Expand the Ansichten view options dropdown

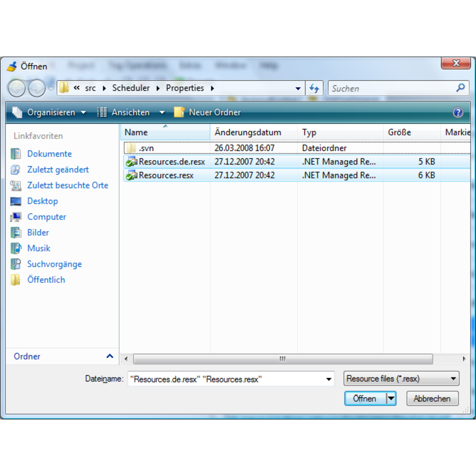[x=163, y=112]
